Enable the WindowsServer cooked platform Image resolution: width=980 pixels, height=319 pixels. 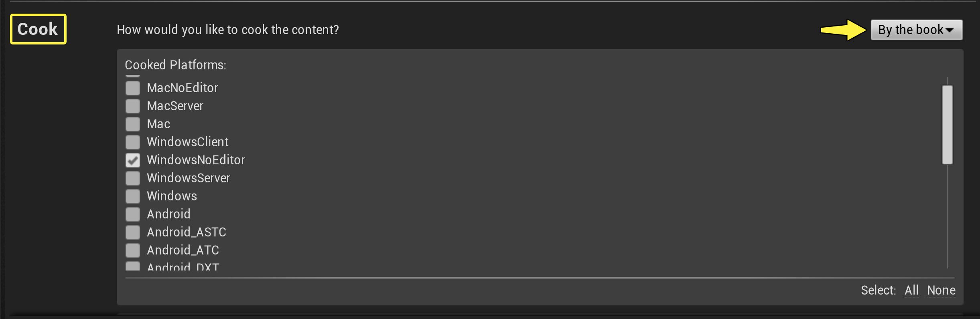pos(132,178)
